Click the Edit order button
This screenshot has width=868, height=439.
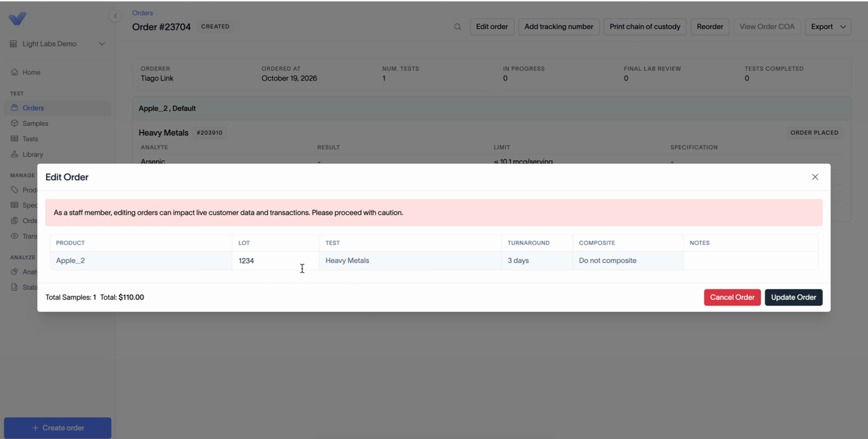point(492,27)
